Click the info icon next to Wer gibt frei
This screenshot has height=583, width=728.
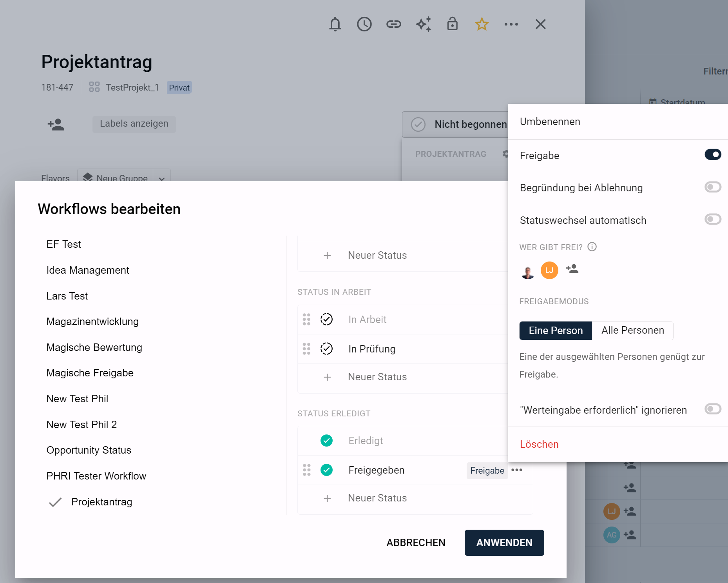[x=592, y=247]
